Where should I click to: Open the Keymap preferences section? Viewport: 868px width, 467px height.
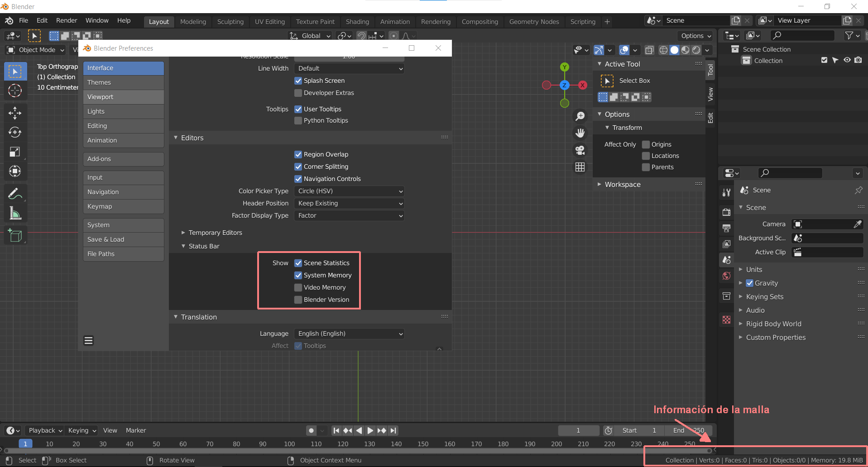click(123, 206)
